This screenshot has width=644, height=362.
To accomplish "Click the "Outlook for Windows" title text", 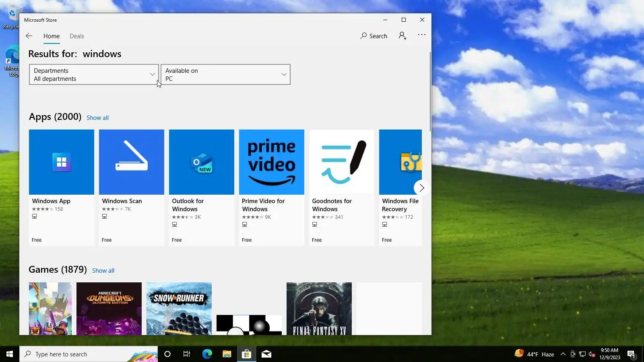I will pyautogui.click(x=188, y=205).
